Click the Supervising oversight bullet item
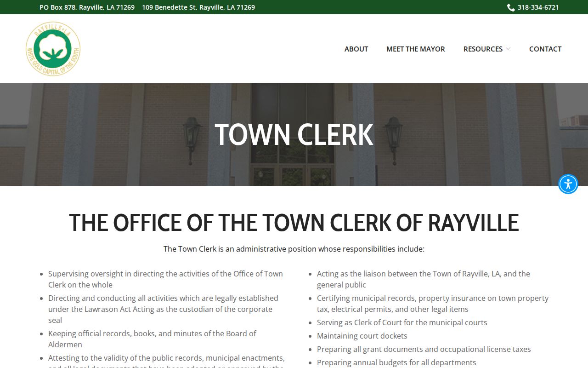This screenshot has width=588, height=368. [x=165, y=279]
